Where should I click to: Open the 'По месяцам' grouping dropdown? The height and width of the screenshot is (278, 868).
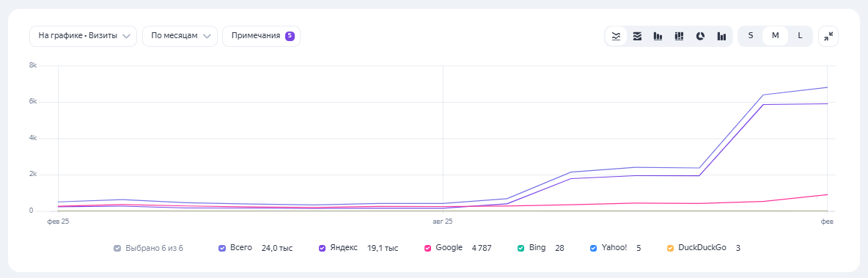coord(180,36)
